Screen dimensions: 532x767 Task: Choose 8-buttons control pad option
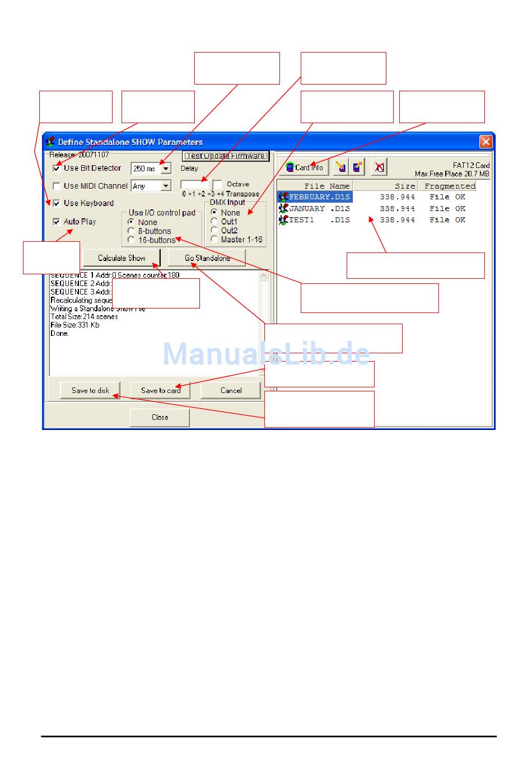[x=131, y=231]
